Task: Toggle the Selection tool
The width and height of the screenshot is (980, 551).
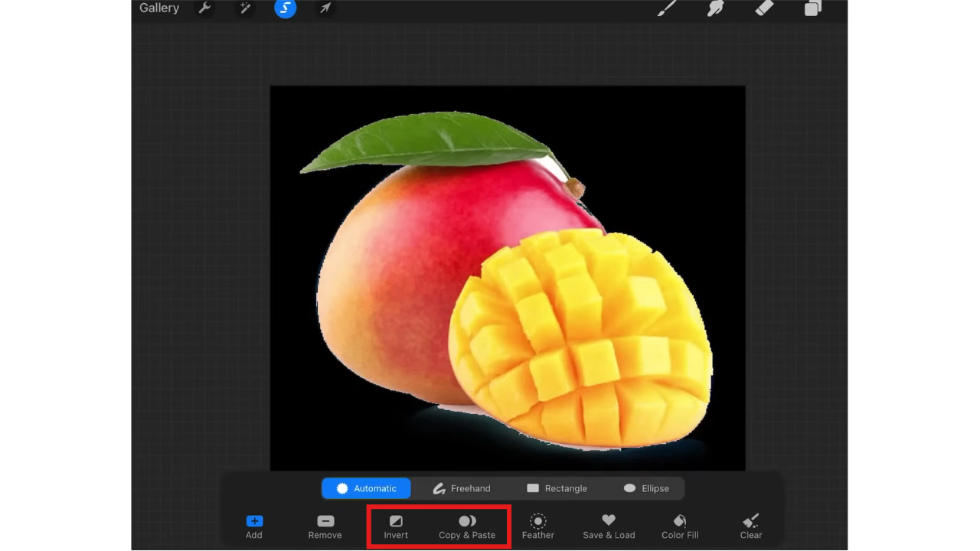Action: pyautogui.click(x=286, y=8)
